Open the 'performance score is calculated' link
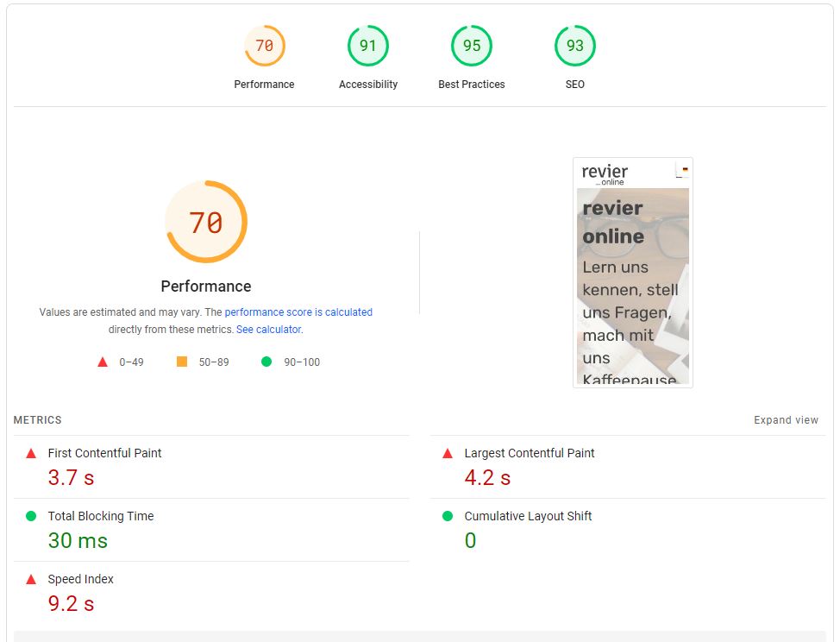Image resolution: width=840 pixels, height=642 pixels. 298,312
